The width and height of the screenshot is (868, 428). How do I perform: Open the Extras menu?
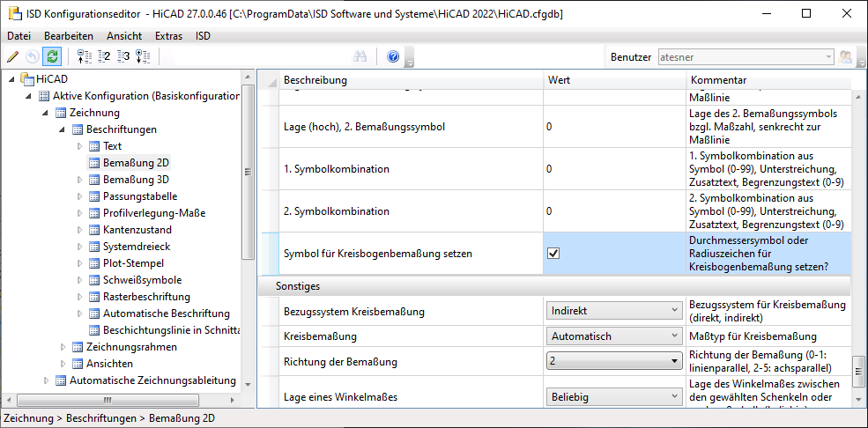click(x=169, y=36)
